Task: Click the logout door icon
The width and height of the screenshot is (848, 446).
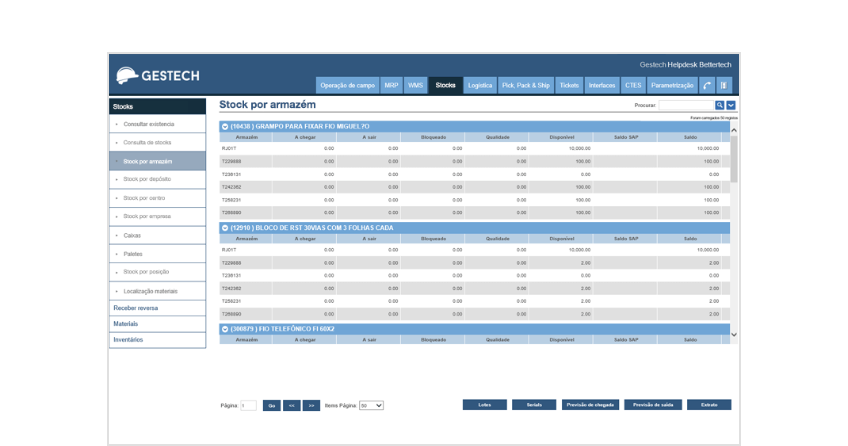Action: (x=724, y=86)
